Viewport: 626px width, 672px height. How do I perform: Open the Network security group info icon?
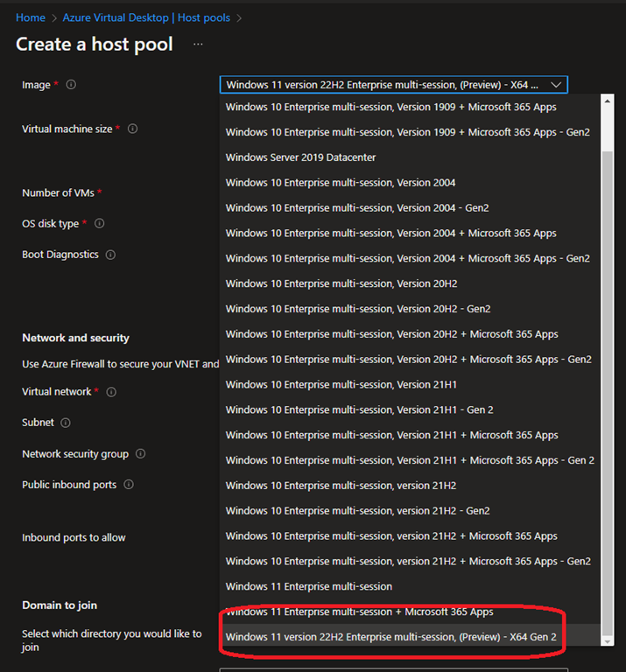coord(140,454)
